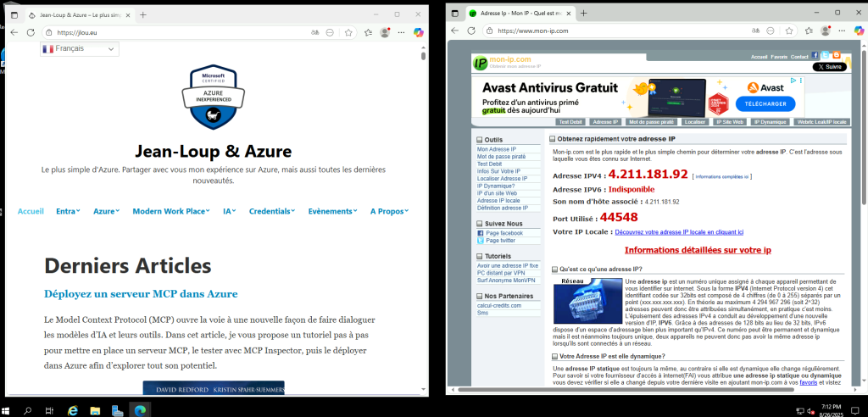Screen dimensions: 868x417
Task: Expand the Modern Work Place menu
Action: point(171,211)
